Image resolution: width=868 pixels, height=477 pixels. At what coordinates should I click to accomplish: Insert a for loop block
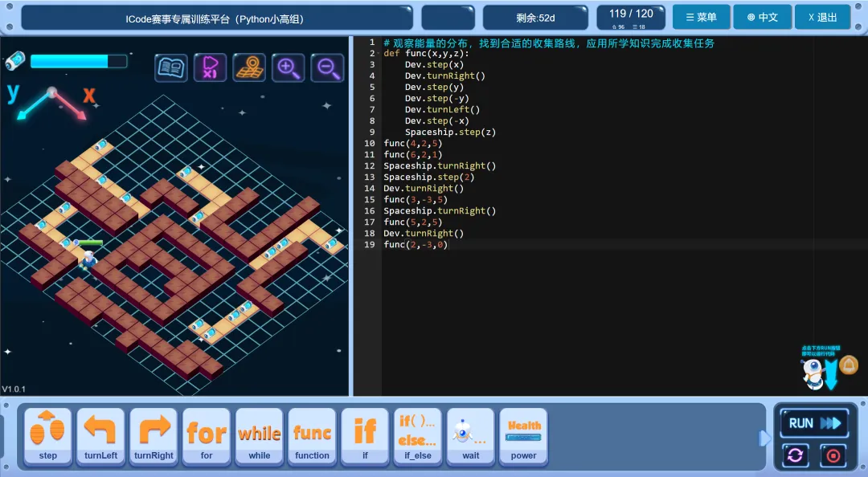pyautogui.click(x=207, y=436)
